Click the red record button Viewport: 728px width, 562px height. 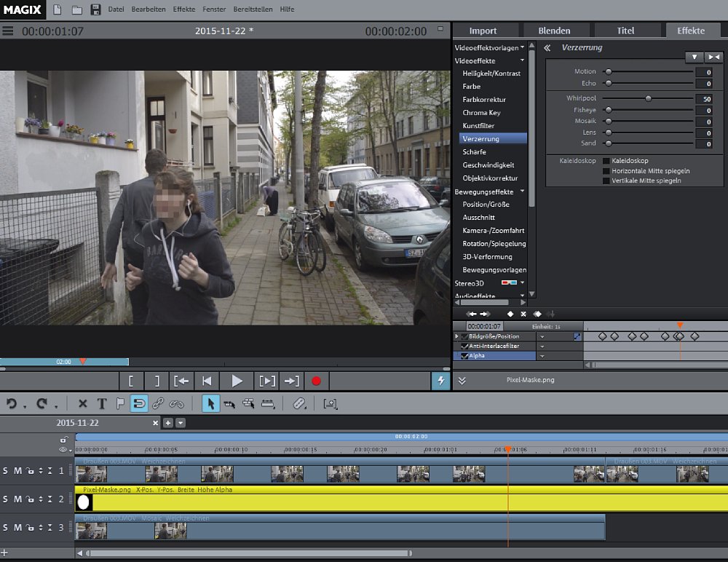tap(316, 381)
